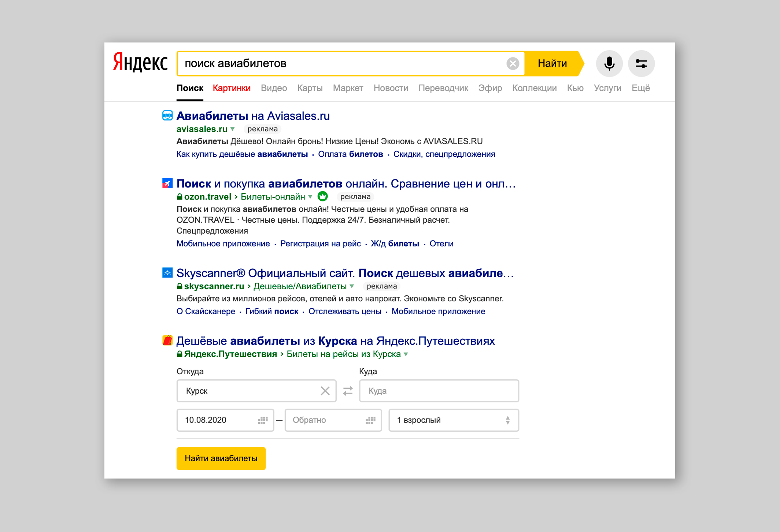Open the Skyscanner Официальный сайт result title

(345, 273)
